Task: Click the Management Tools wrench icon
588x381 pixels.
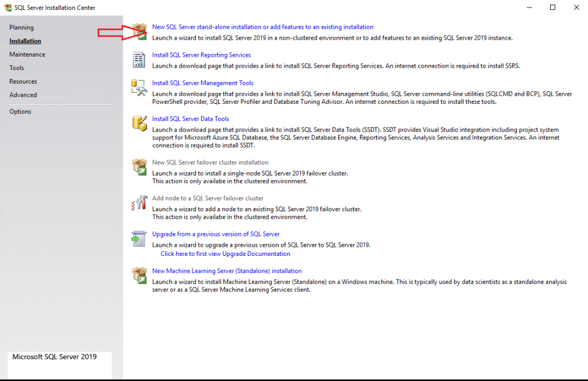Action: pos(140,88)
